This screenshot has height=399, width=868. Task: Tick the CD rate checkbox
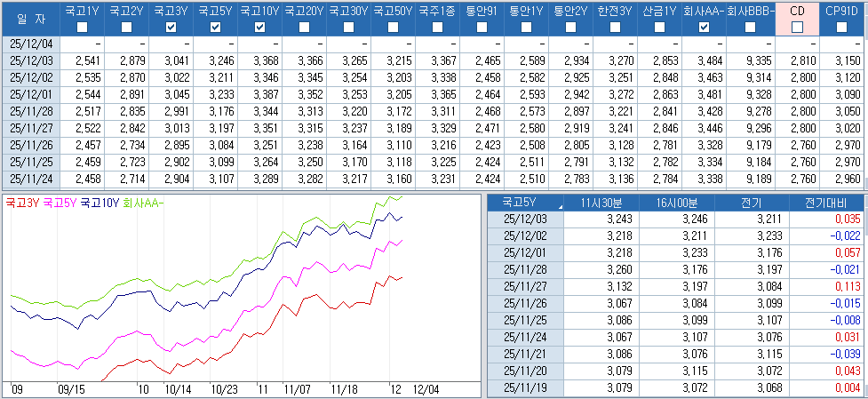point(797,28)
